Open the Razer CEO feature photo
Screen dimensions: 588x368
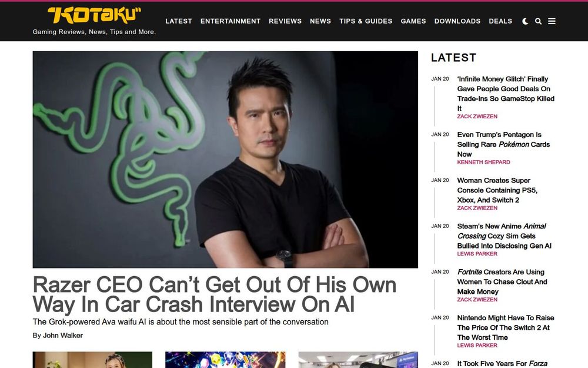[x=225, y=160]
